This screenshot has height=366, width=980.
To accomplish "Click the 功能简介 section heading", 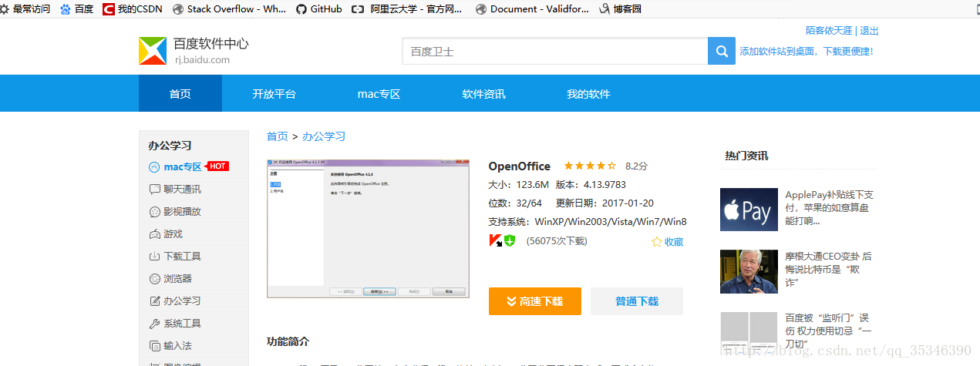I will (x=288, y=341).
